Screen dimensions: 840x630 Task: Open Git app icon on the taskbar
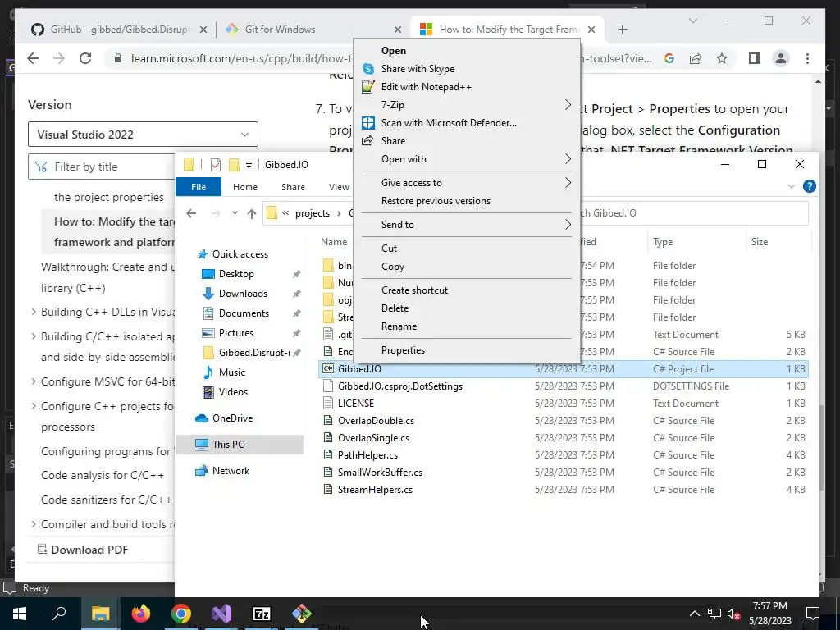tap(302, 614)
